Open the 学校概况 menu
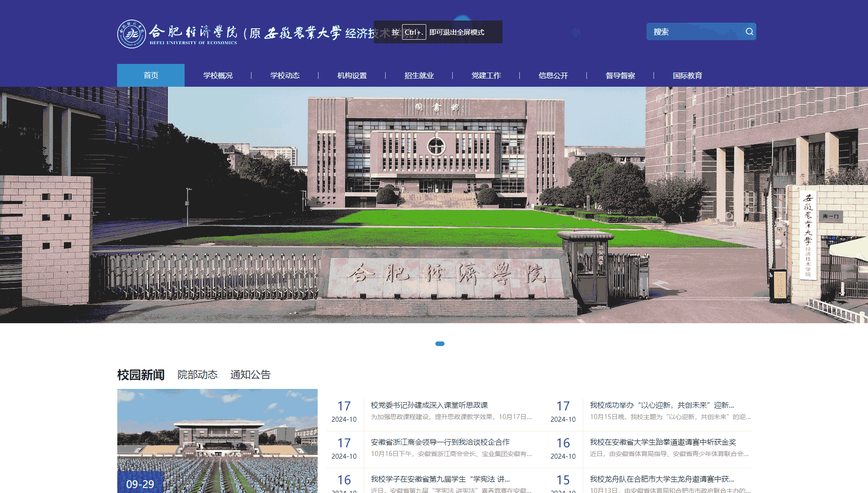The image size is (868, 493). [218, 75]
